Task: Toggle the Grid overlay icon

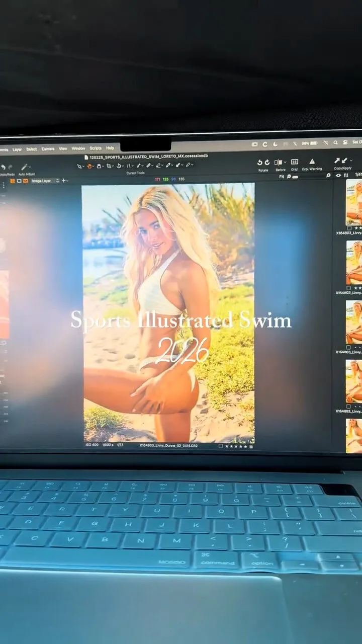Action: 295,162
